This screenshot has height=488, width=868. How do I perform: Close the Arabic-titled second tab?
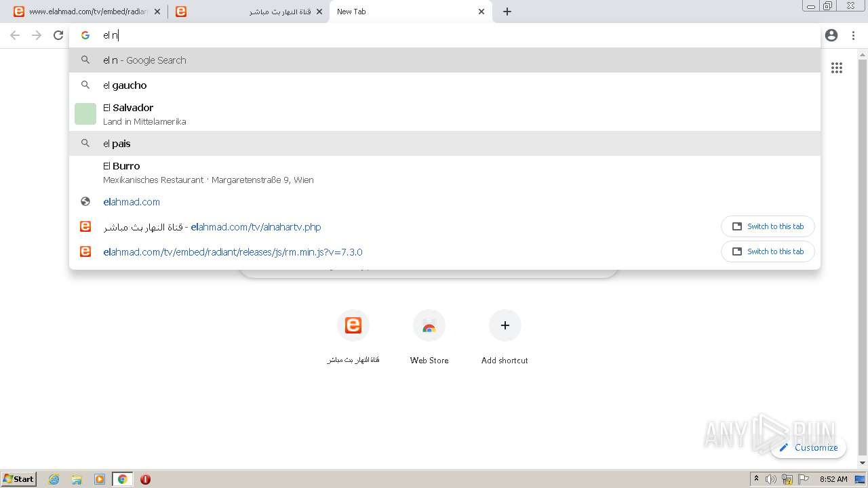pyautogui.click(x=319, y=12)
